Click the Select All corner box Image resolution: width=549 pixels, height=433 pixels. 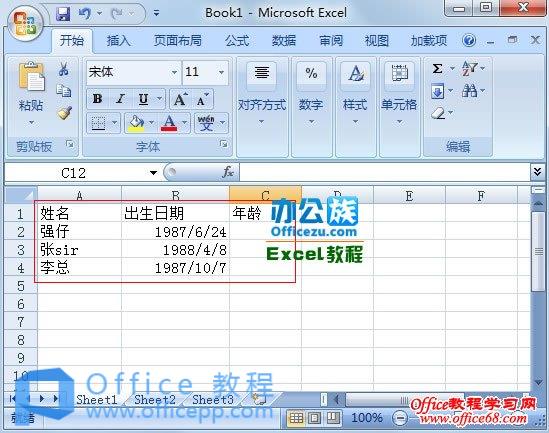click(21, 195)
